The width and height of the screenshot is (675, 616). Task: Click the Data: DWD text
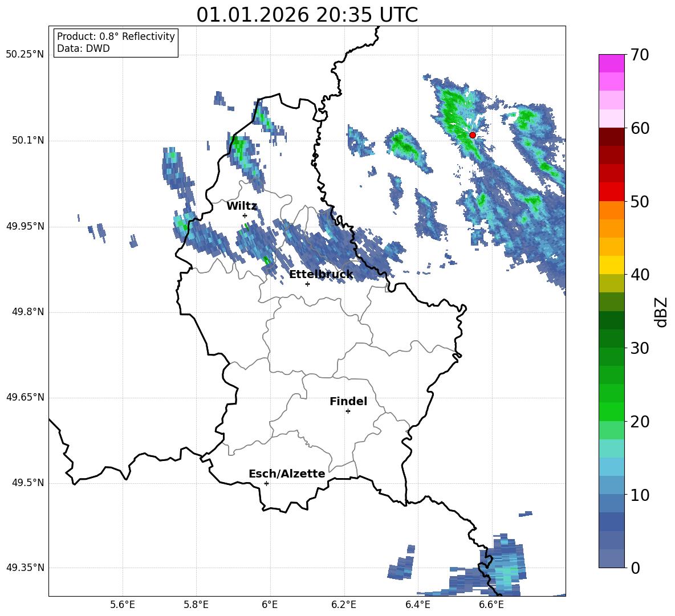[83, 48]
